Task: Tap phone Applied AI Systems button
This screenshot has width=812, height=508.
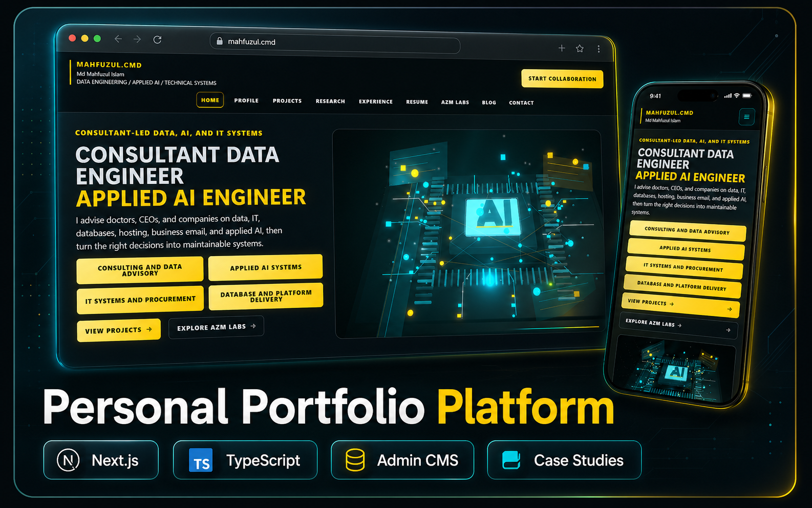Action: (686, 249)
